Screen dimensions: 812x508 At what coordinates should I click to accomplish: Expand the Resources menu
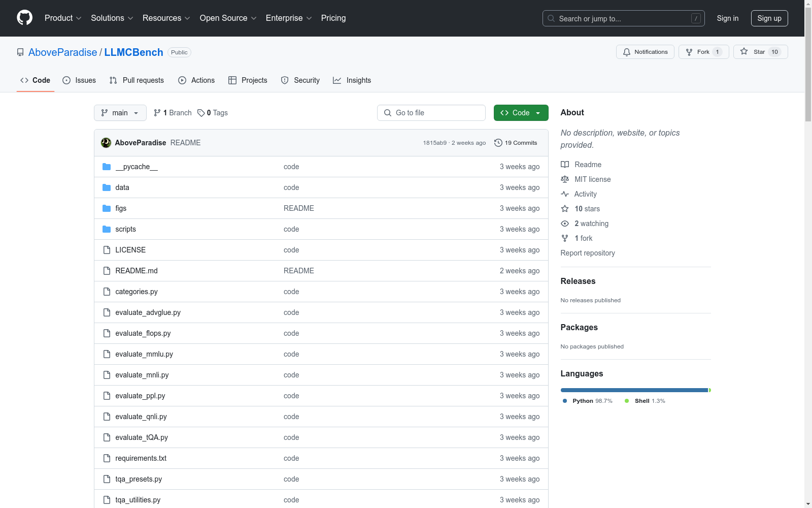click(166, 18)
